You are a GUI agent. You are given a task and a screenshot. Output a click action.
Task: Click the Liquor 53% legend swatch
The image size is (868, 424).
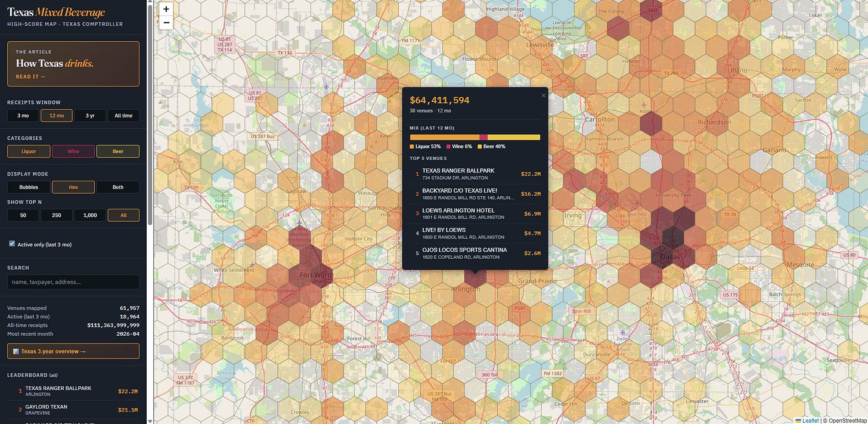(412, 147)
